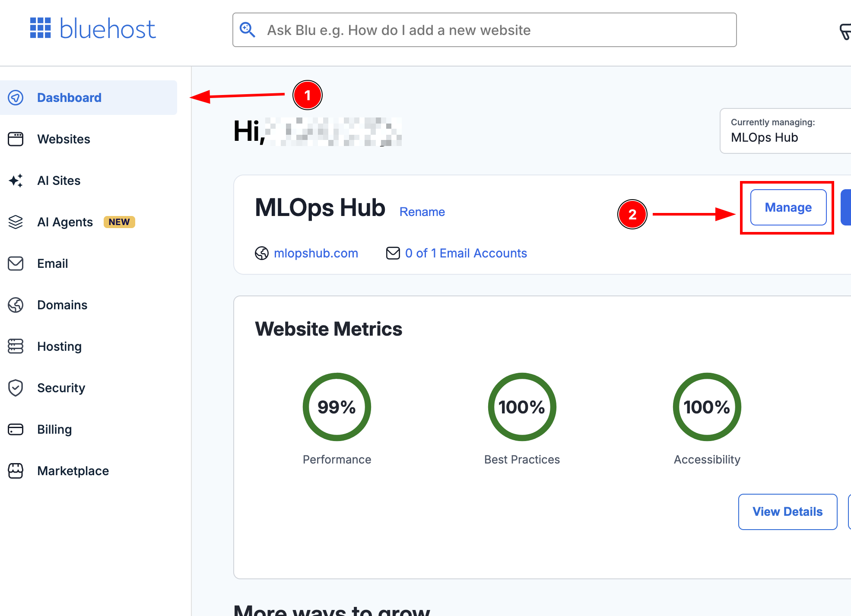Open the 0 of 1 Email Accounts link
Screen dimensions: 851x616
coord(466,253)
